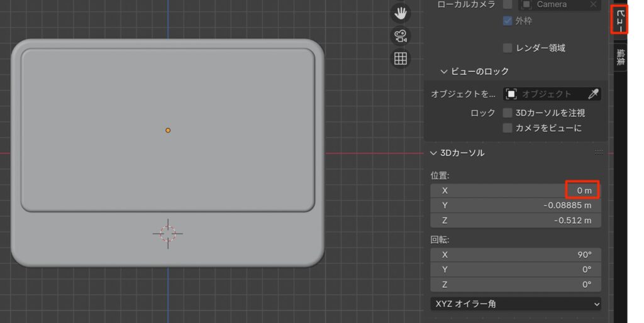Click the cursor rotation X 90° field
The height and width of the screenshot is (323, 644).
[x=516, y=255]
